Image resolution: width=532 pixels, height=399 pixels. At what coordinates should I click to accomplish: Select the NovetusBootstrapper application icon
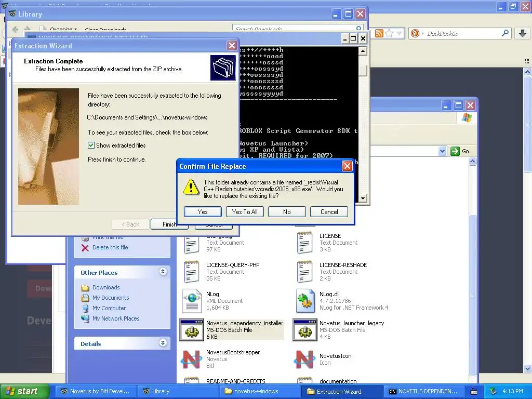tap(192, 360)
